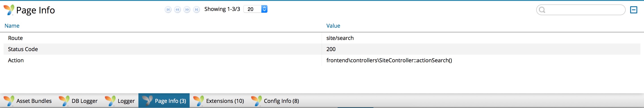
Task: Select the Action row value text
Action: (x=389, y=60)
